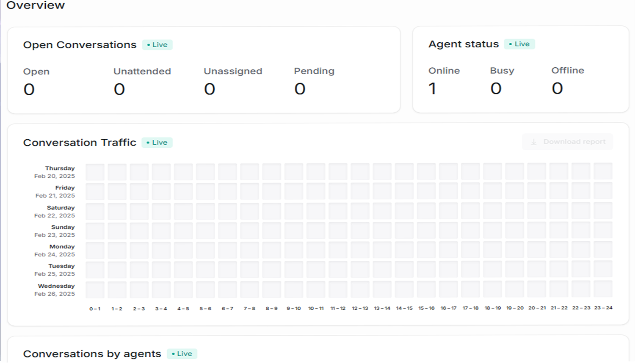This screenshot has height=364, width=635.
Task: Click the Overview page heading
Action: 36,6
